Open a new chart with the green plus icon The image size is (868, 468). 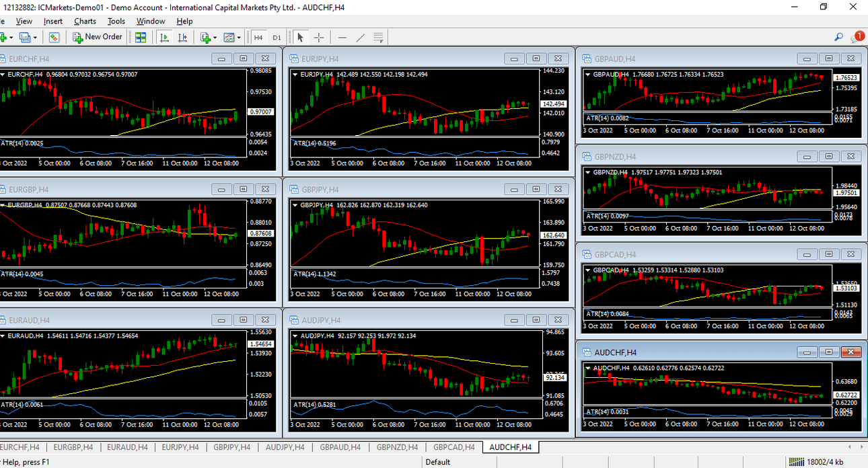coord(3,37)
